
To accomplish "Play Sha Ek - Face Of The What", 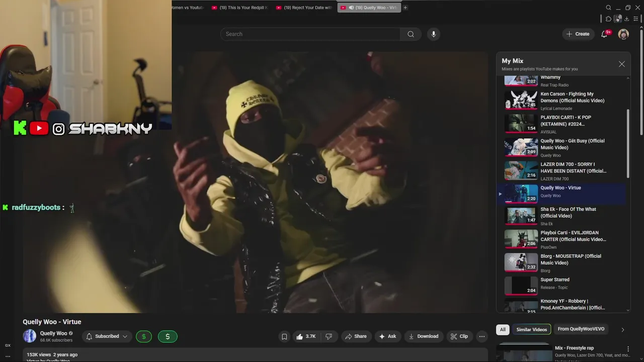I will click(564, 216).
